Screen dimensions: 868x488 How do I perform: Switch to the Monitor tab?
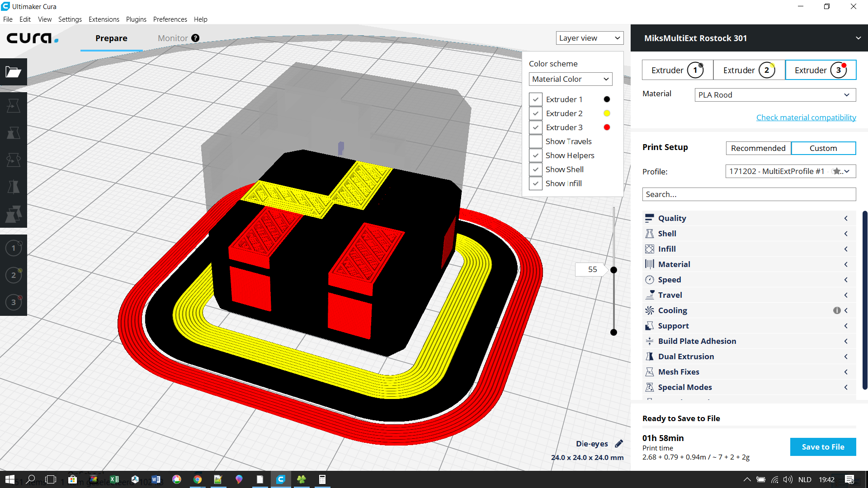173,38
